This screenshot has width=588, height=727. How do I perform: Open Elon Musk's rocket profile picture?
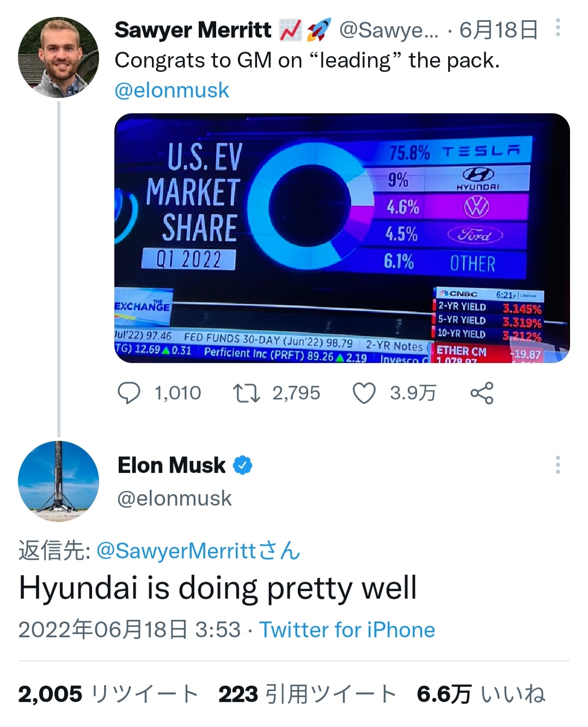(58, 481)
